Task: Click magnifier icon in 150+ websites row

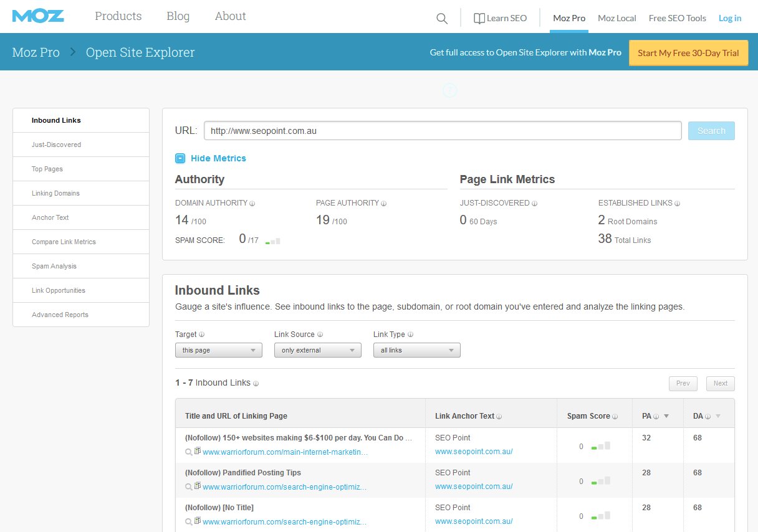Action: click(x=188, y=452)
